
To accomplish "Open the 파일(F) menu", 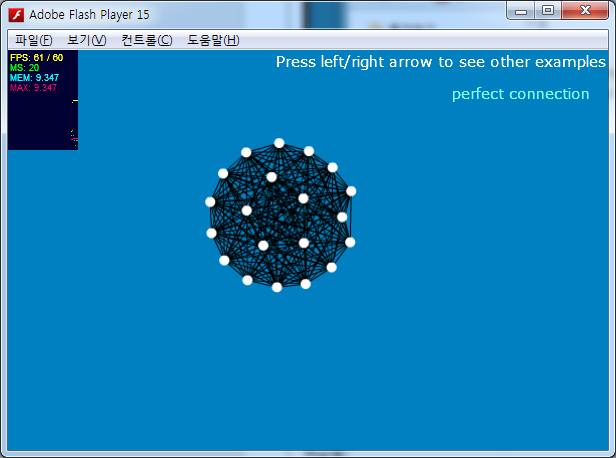I will click(x=33, y=40).
